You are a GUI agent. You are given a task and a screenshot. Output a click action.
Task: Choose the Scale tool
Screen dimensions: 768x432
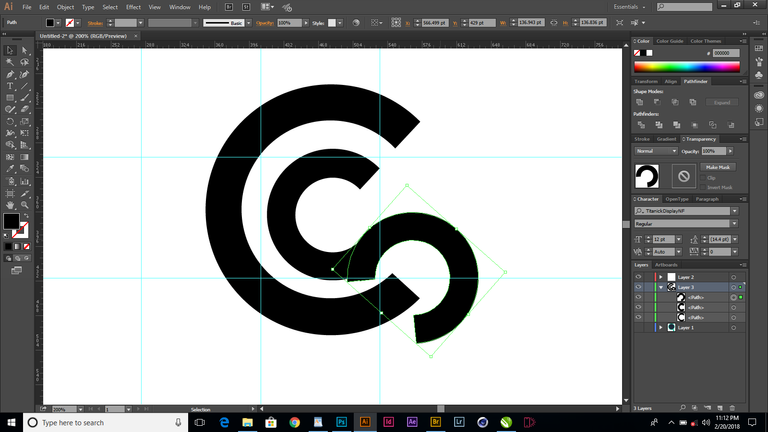24,121
